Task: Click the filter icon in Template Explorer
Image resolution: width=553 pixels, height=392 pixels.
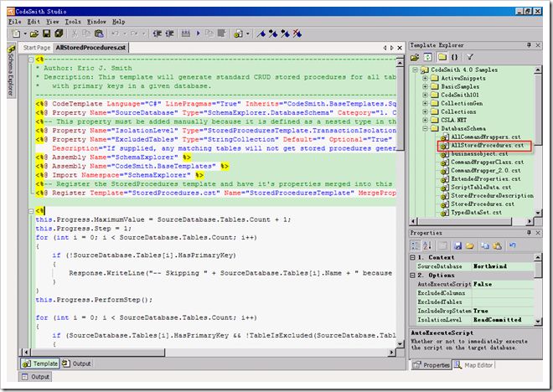Action: 470,57
